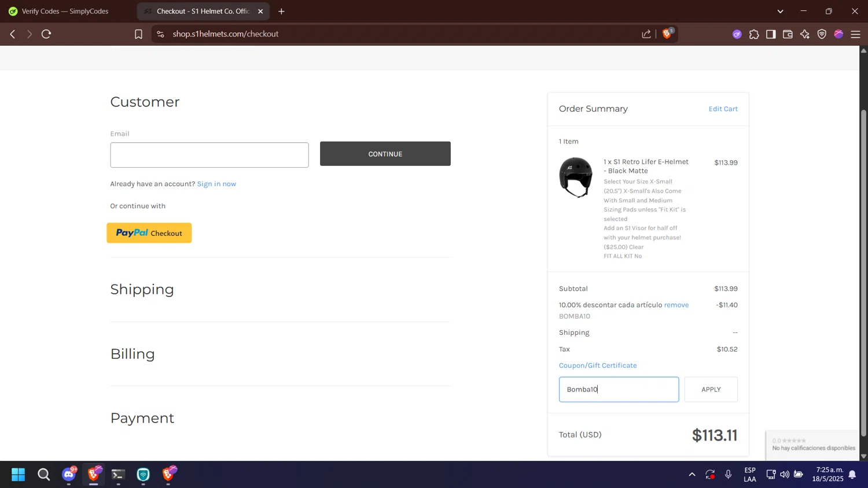Image resolution: width=868 pixels, height=488 pixels.
Task: Go back to the previous page
Action: (x=13, y=34)
